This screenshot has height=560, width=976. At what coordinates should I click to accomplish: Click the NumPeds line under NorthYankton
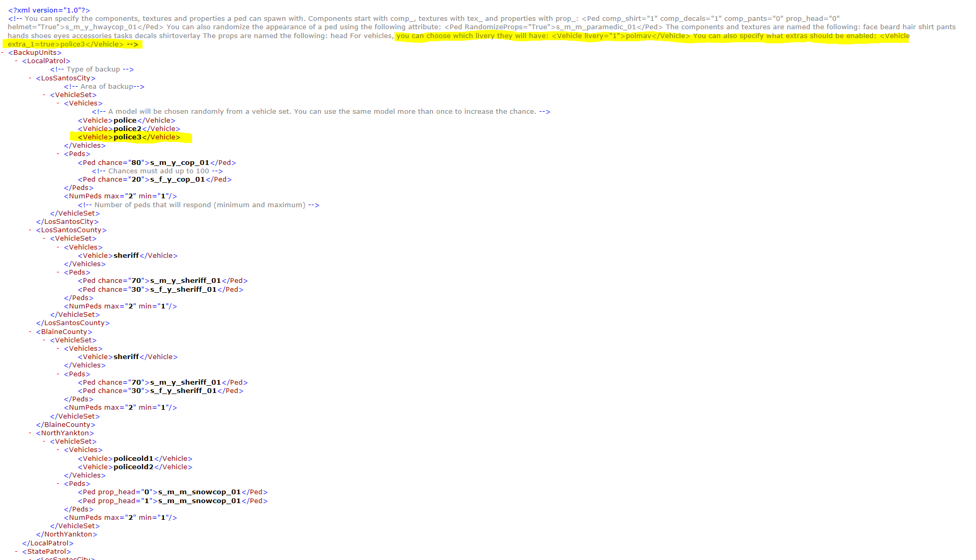[121, 518]
